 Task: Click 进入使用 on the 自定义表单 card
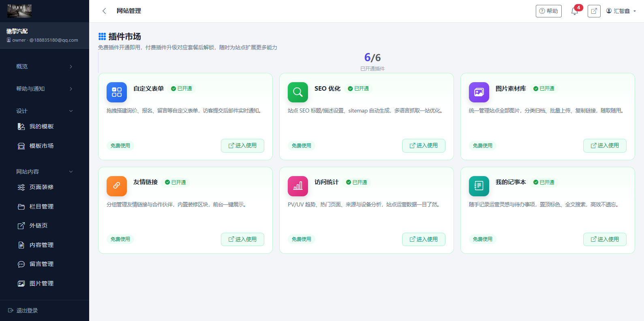tap(242, 146)
